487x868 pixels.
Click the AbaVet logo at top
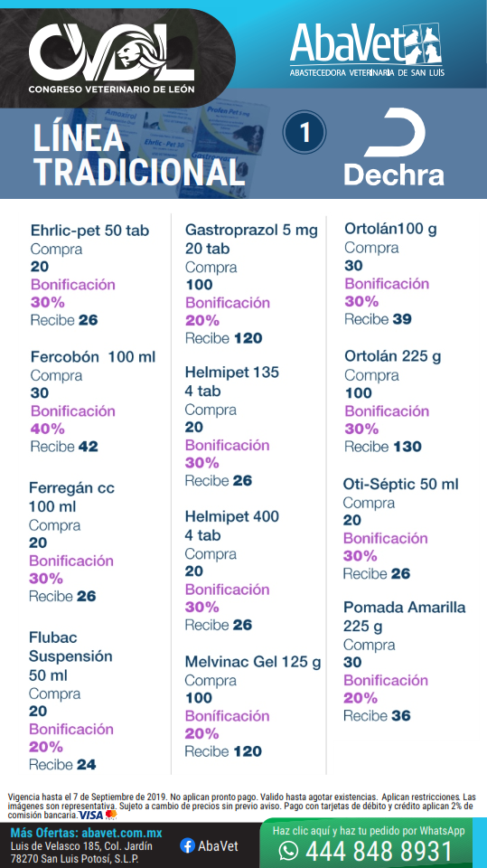pyautogui.click(x=366, y=51)
